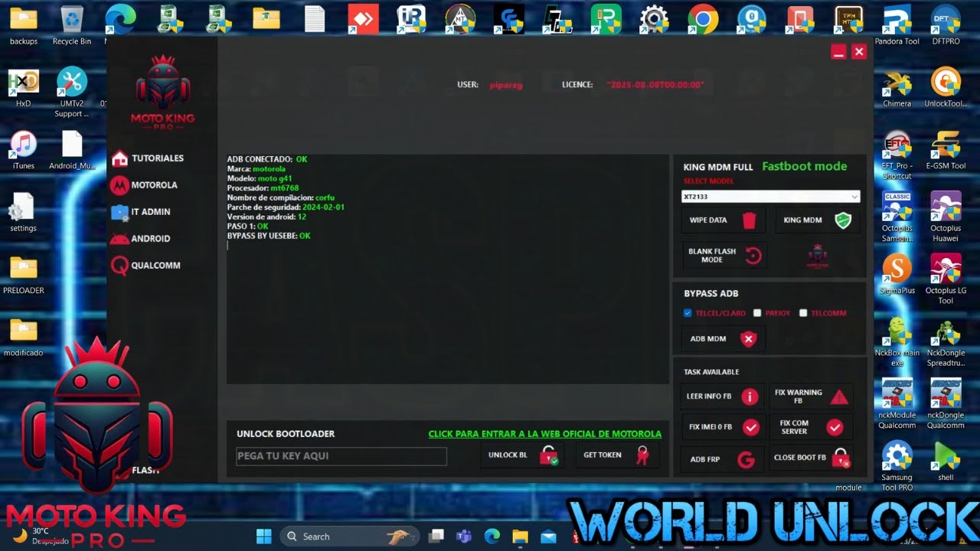
Task: Launch UnlockTool desktop shortcut
Action: [946, 86]
